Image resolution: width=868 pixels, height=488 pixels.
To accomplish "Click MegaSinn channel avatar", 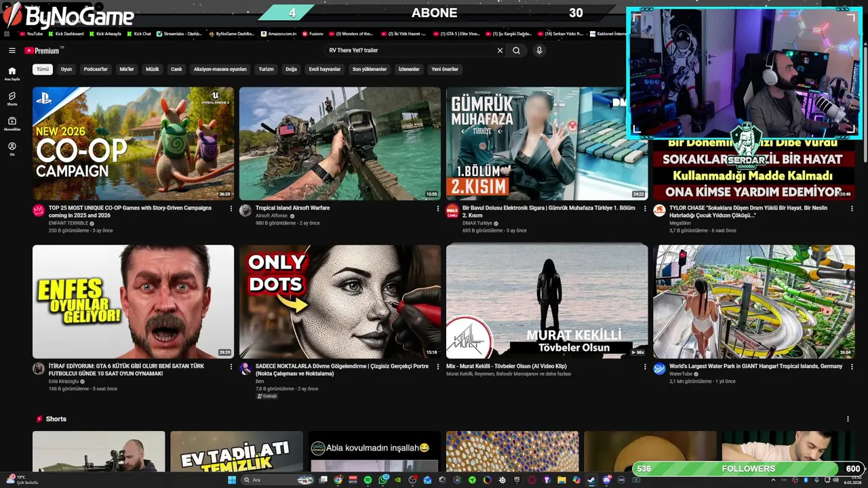I will pyautogui.click(x=659, y=211).
